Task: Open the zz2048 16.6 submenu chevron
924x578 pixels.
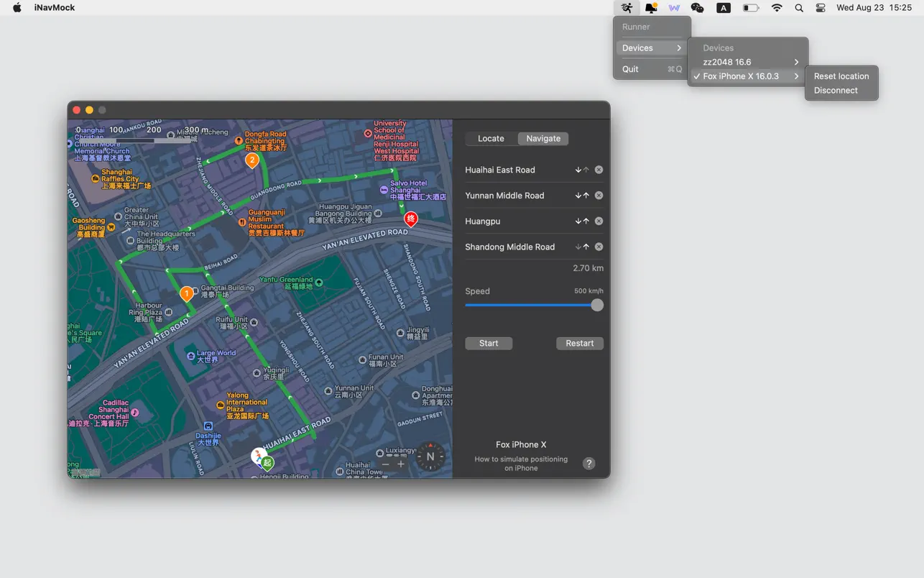Action: click(x=795, y=62)
